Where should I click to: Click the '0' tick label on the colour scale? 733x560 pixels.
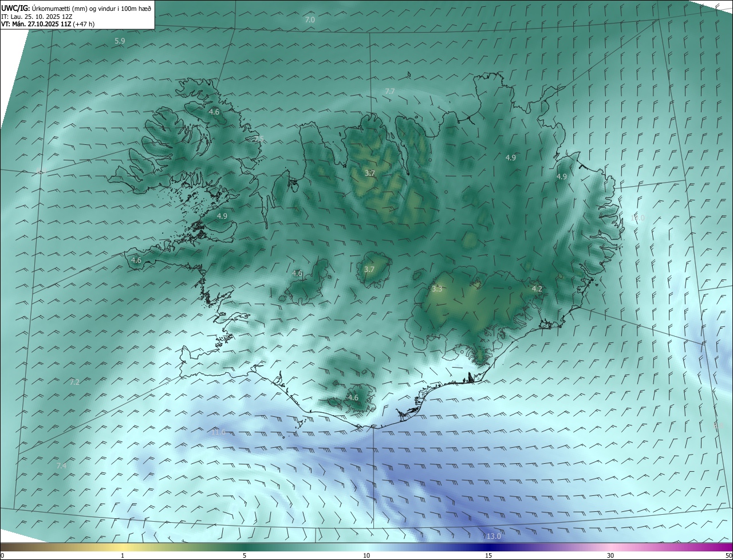point(2,555)
